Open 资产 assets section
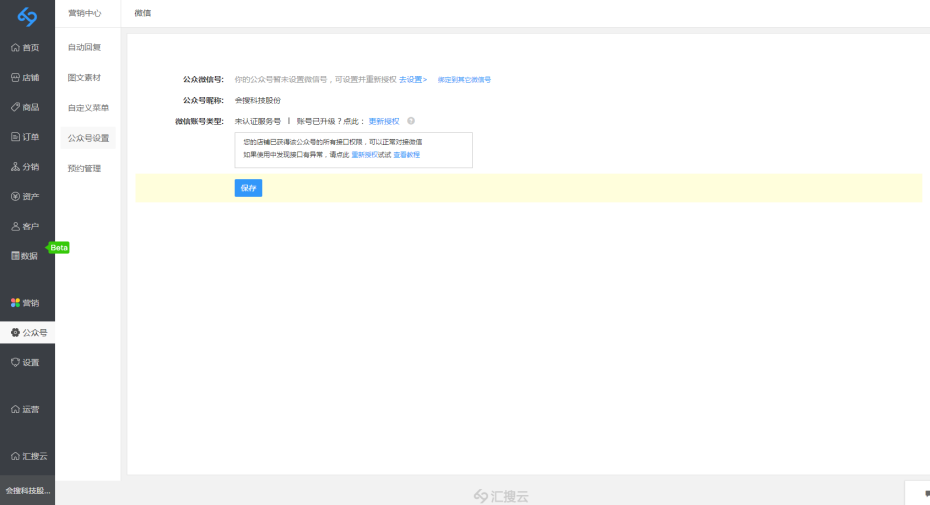This screenshot has width=930, height=505. [27, 196]
